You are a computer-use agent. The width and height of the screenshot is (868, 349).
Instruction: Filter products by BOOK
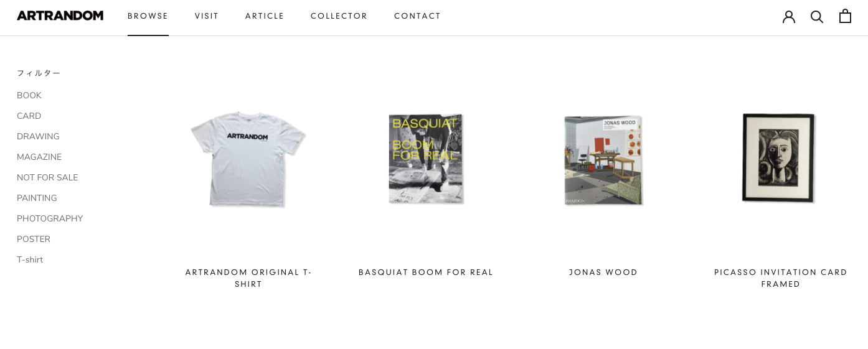(29, 95)
